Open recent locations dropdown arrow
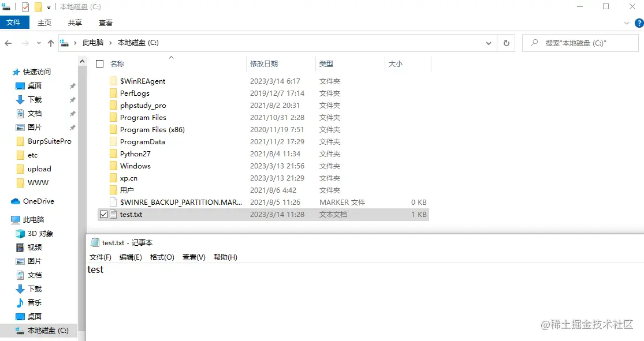Image resolution: width=644 pixels, height=341 pixels. pyautogui.click(x=39, y=43)
